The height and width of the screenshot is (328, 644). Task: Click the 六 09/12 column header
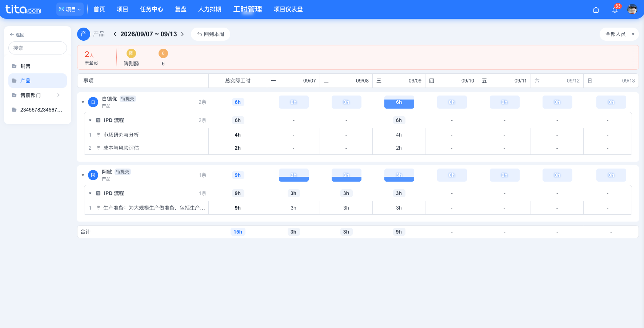(x=557, y=81)
